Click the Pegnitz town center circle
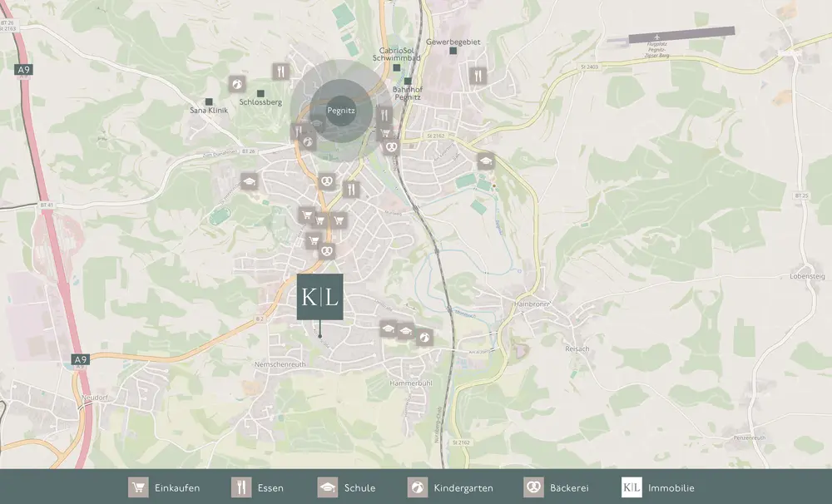 340,110
